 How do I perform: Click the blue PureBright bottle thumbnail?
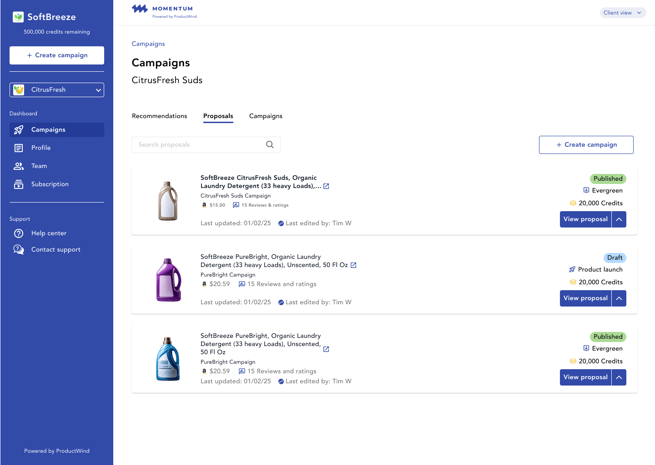click(168, 359)
